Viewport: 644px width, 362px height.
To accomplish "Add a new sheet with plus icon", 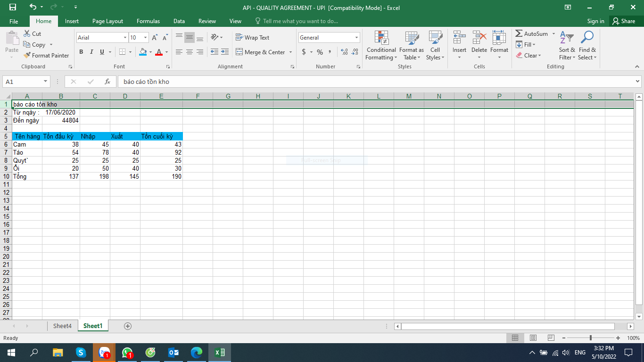I will coord(127,326).
